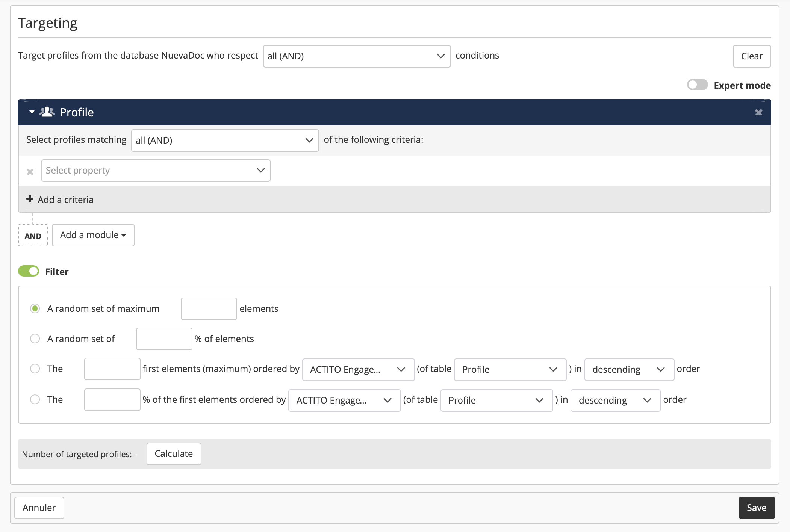
Task: Click the Profile people icon in the header
Action: [x=47, y=112]
